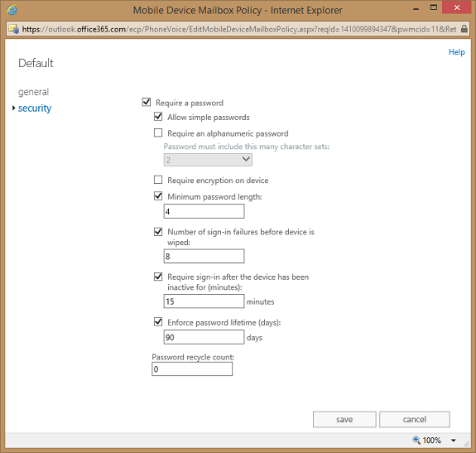Uncheck Allow simple passwords
This screenshot has width=476, height=453.
[158, 117]
